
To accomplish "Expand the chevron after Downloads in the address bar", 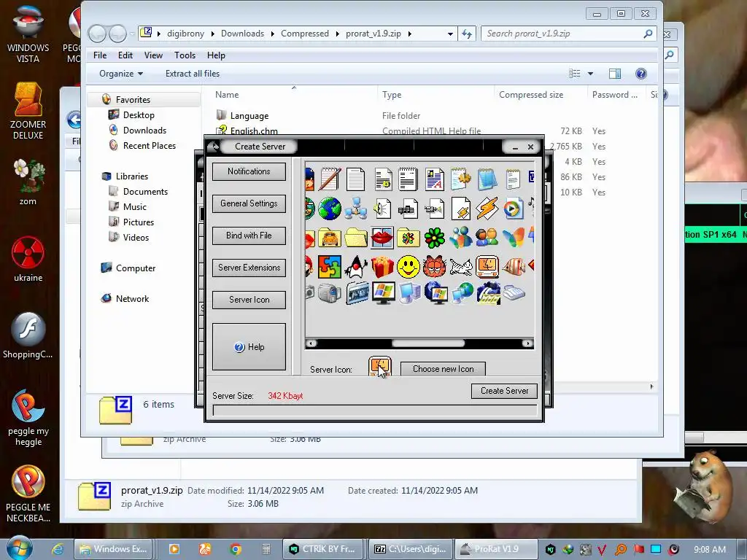I will point(273,34).
